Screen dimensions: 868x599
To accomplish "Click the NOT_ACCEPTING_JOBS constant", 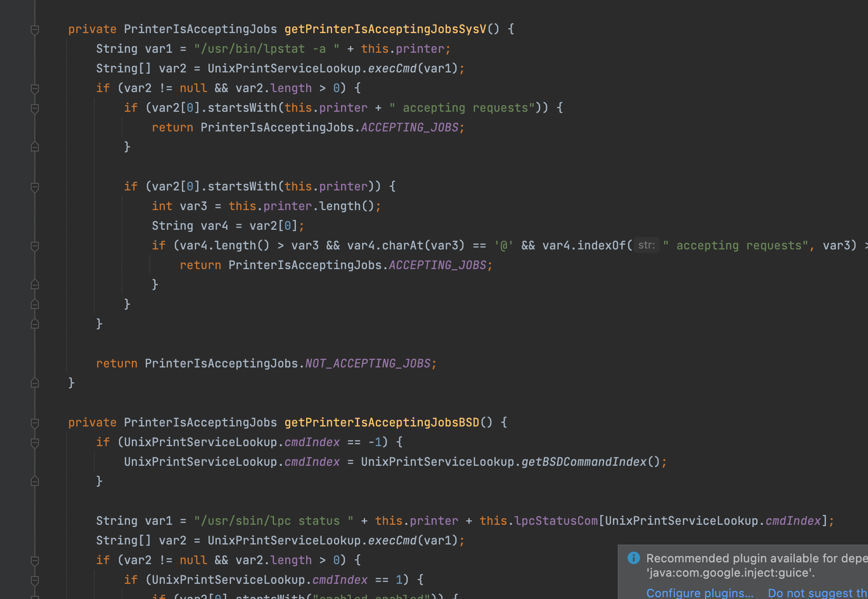I will click(368, 363).
